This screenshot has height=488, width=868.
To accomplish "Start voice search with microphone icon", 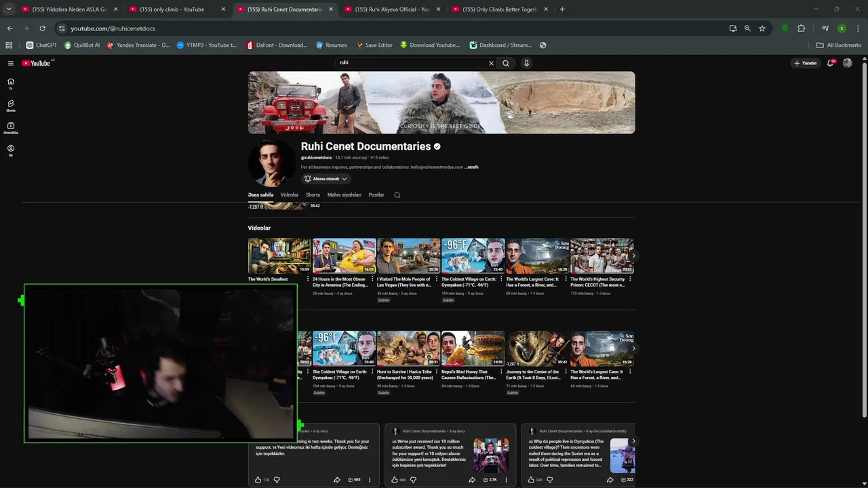I will coord(526,63).
